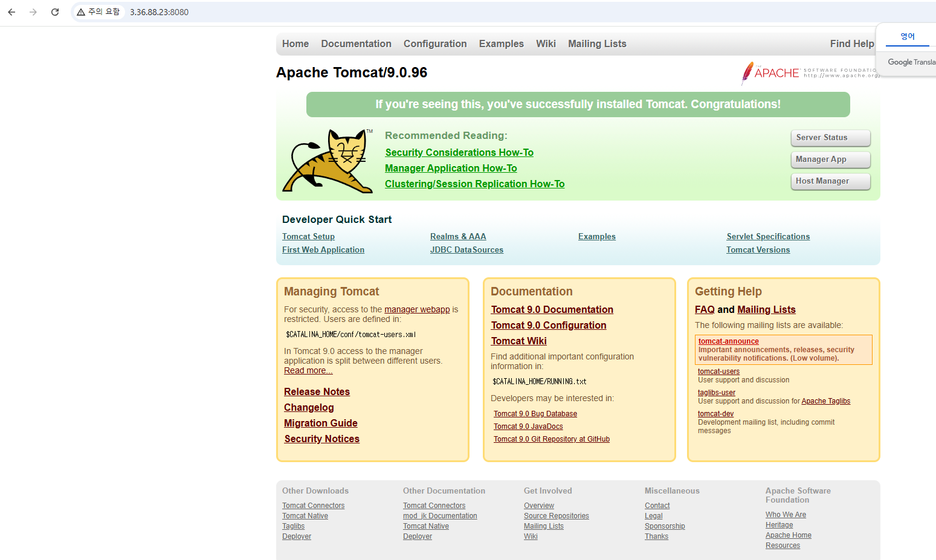Click the browser forward arrow
This screenshot has height=560, width=936.
[33, 12]
